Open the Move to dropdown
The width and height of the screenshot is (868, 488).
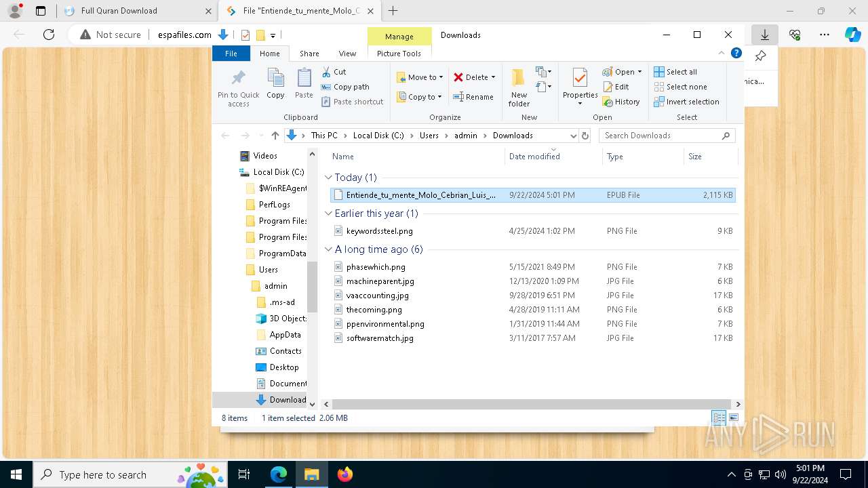pyautogui.click(x=420, y=77)
